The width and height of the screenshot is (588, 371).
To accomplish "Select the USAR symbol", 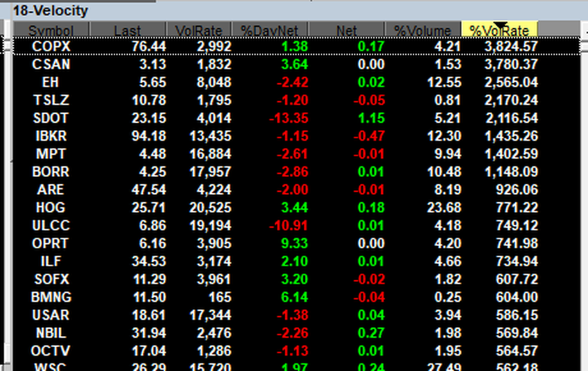I will point(50,315).
